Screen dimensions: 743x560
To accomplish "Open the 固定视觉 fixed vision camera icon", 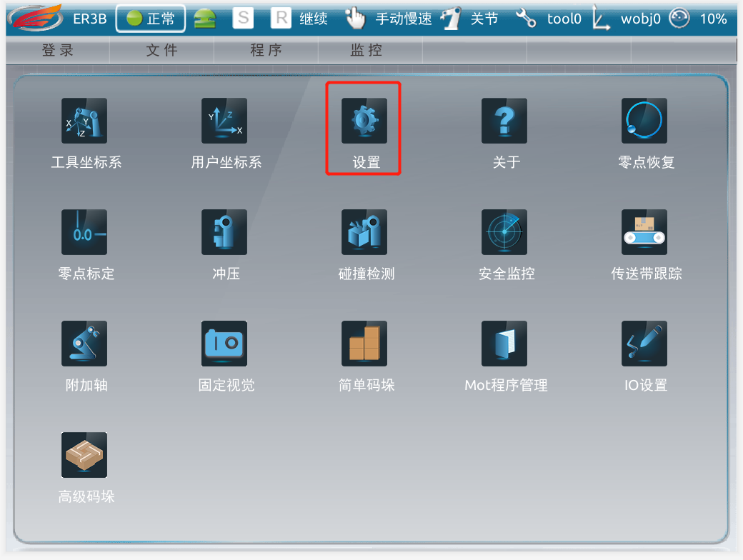I will (224, 344).
